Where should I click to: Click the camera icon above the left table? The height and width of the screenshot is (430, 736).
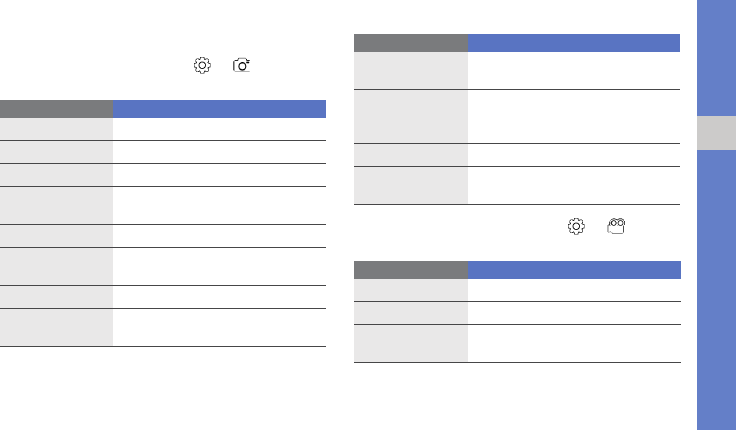241,65
